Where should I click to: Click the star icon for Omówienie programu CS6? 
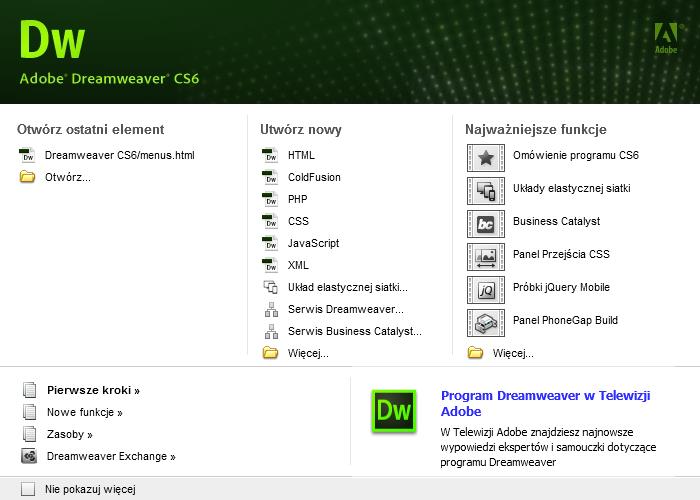(486, 158)
